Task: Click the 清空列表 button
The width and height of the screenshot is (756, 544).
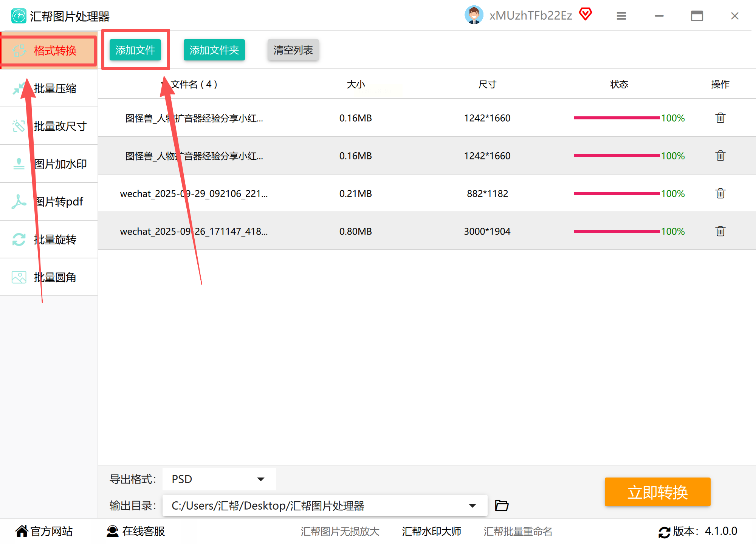Action: [x=293, y=50]
